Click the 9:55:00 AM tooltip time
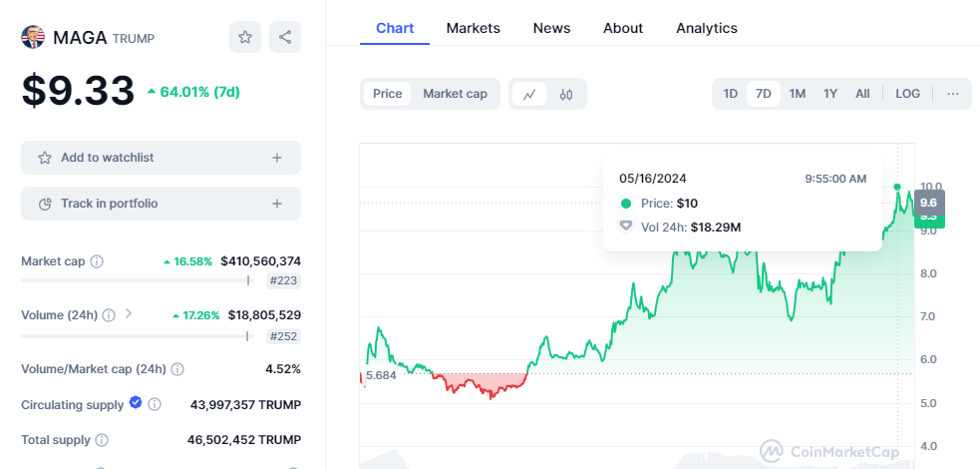The image size is (980, 469). click(835, 179)
